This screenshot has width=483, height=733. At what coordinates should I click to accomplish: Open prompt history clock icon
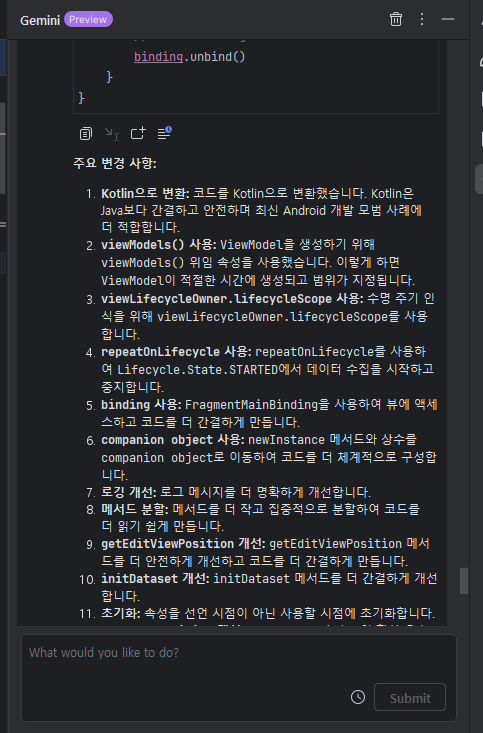click(x=358, y=697)
